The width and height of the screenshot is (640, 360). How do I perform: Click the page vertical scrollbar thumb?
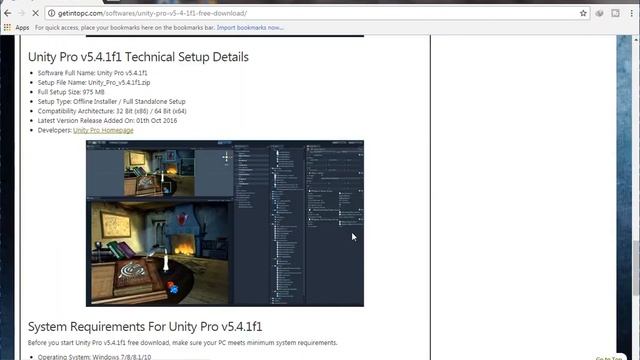point(636,267)
